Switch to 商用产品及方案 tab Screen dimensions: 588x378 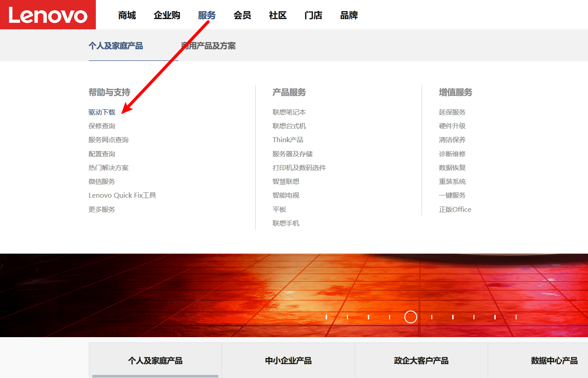click(x=208, y=46)
